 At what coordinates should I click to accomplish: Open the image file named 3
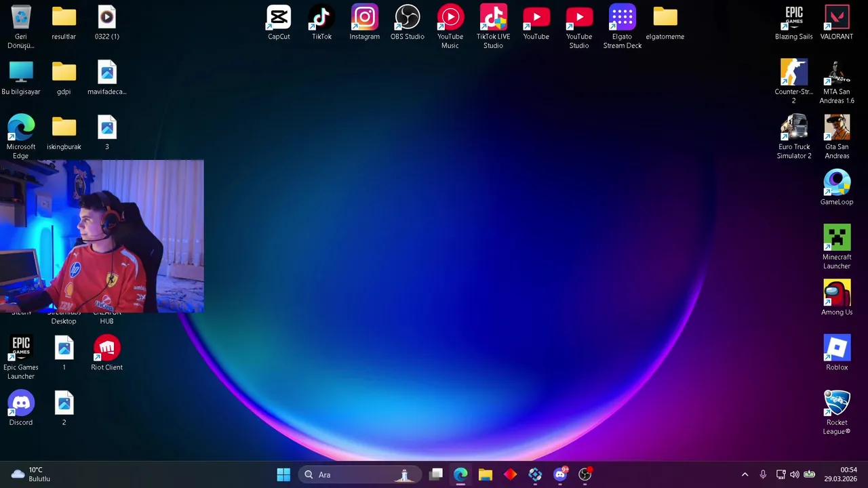point(106,133)
